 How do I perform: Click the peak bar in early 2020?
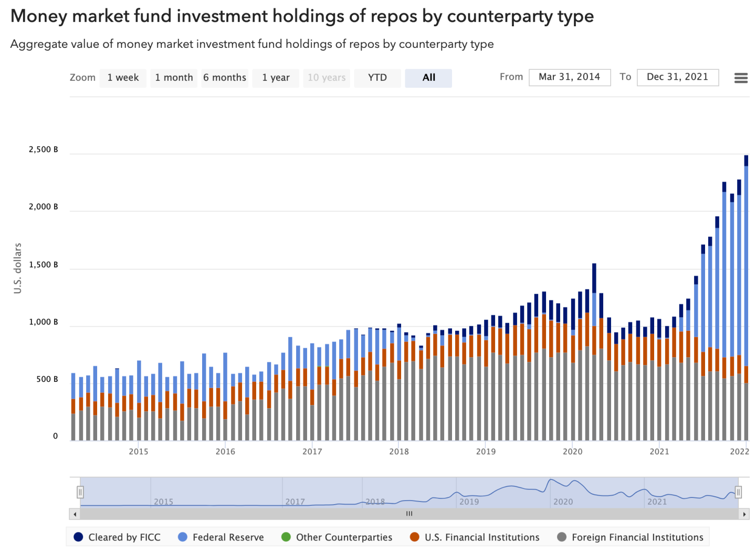click(594, 352)
